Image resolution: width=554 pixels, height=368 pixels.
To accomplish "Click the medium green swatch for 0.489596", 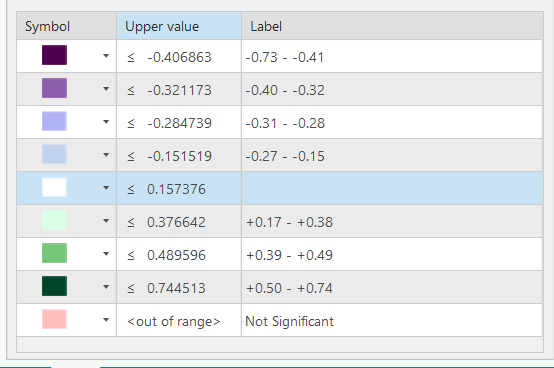I will (x=54, y=253).
